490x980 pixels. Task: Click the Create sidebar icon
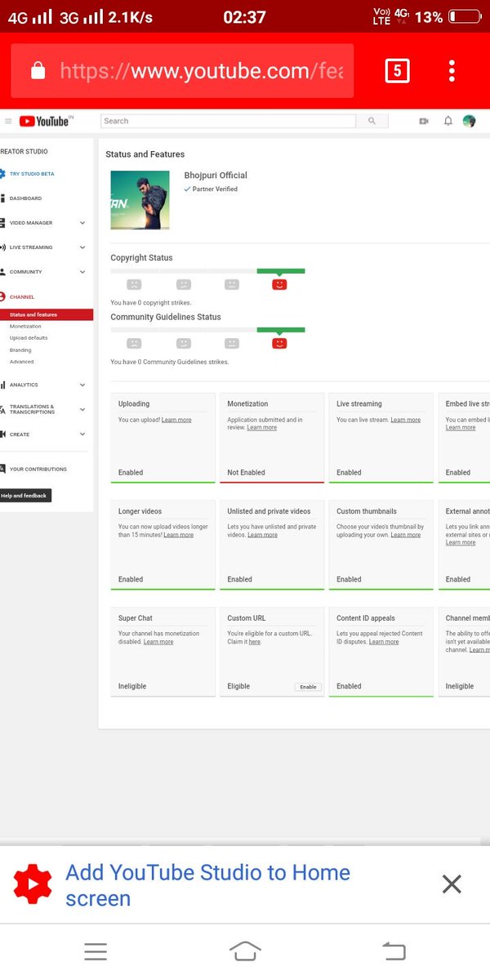[2, 434]
